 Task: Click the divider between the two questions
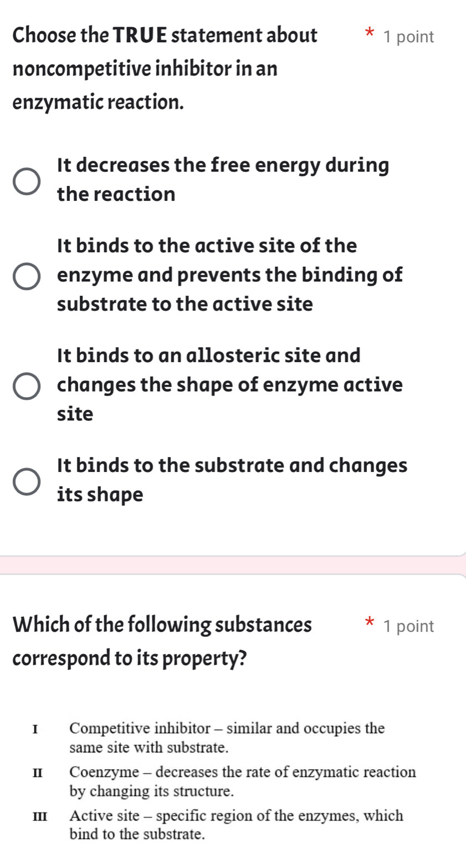(233, 565)
